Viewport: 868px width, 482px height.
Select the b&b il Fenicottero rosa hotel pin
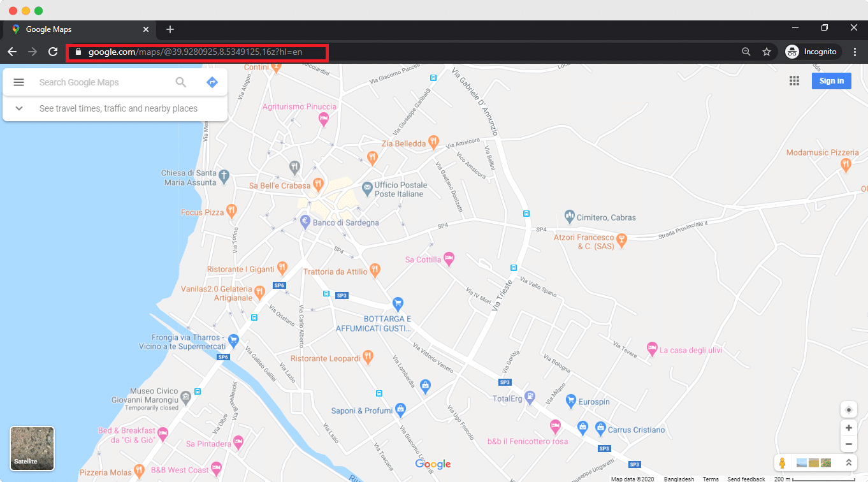coord(555,425)
